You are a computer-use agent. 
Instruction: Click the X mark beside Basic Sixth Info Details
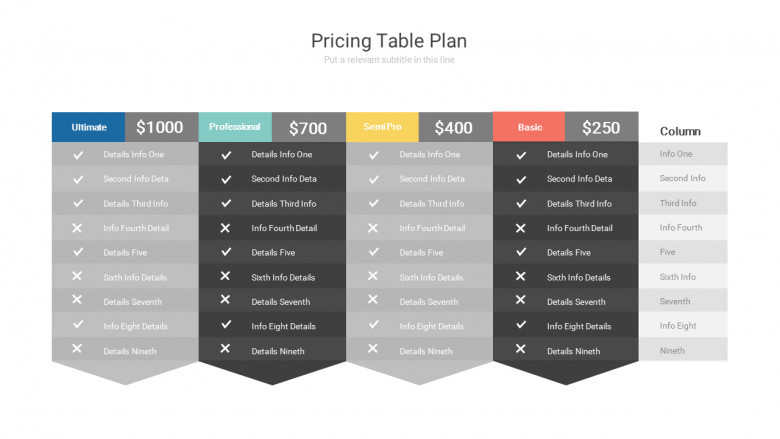[520, 276]
